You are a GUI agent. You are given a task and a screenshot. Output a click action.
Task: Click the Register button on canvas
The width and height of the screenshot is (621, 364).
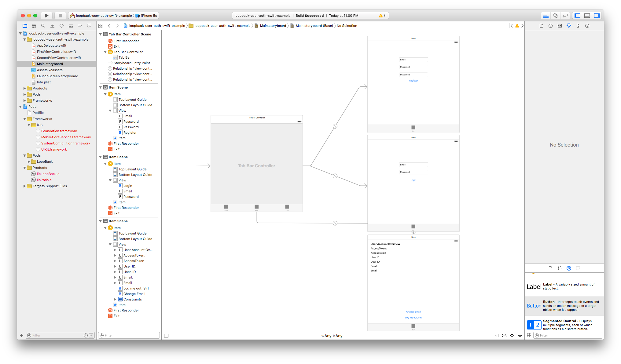click(413, 81)
